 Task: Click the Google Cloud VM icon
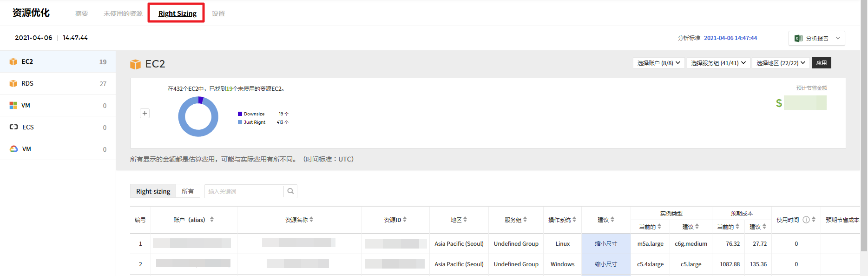click(14, 149)
